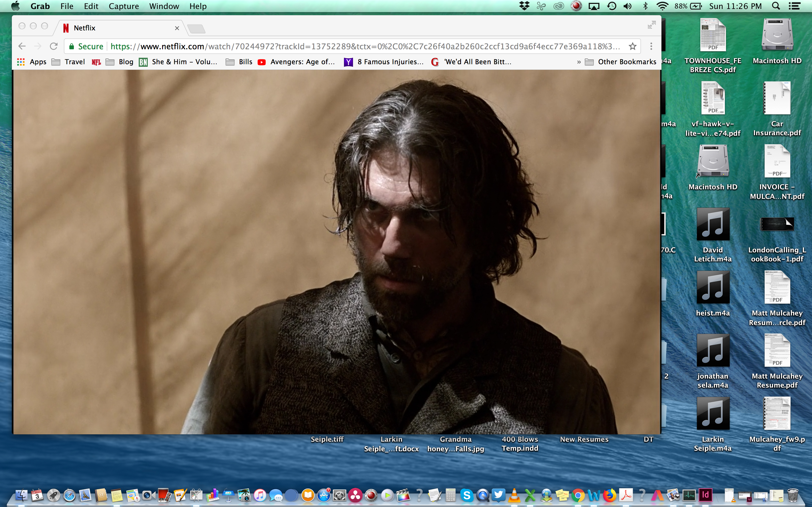This screenshot has height=507, width=812.
Task: Click the Secure padlock site info
Action: (x=86, y=46)
